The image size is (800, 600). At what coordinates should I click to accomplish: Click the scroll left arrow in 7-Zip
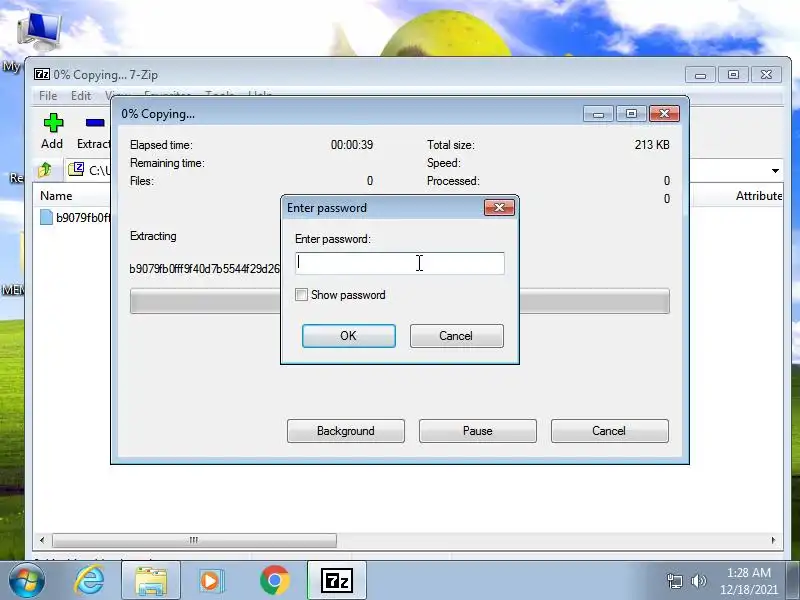point(42,540)
